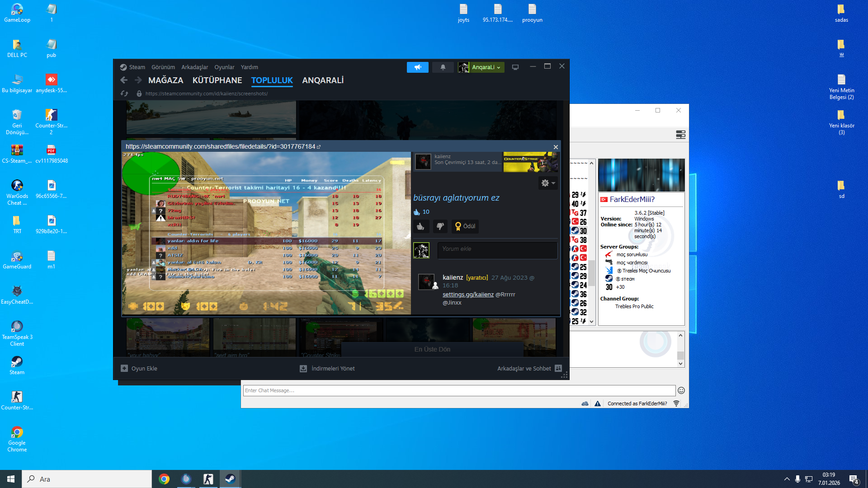Click the TeamSpeak warning triangle status icon
Image resolution: width=868 pixels, height=488 pixels.
tap(598, 404)
